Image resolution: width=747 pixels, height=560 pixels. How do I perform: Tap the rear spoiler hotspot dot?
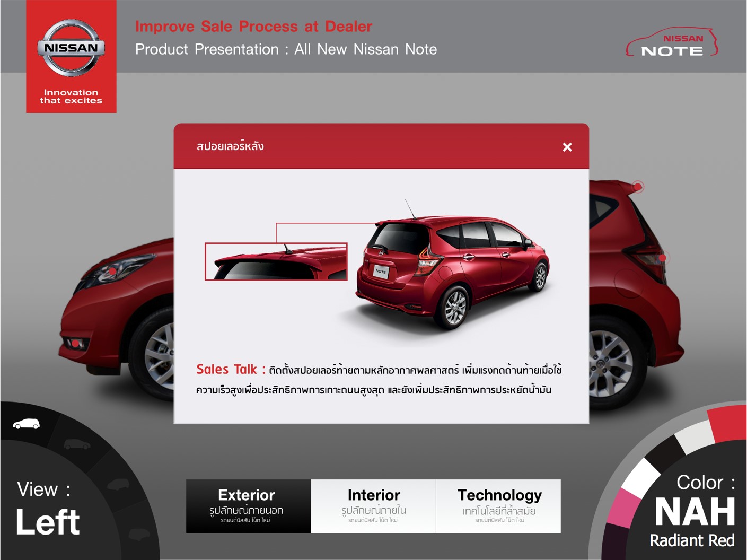(637, 187)
